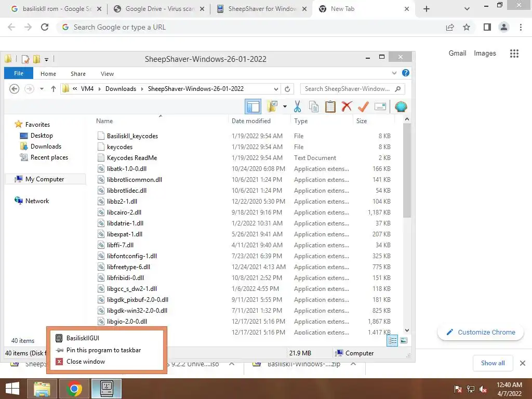Select Pin this program to taskbar
This screenshot has width=532, height=399.
pyautogui.click(x=103, y=350)
